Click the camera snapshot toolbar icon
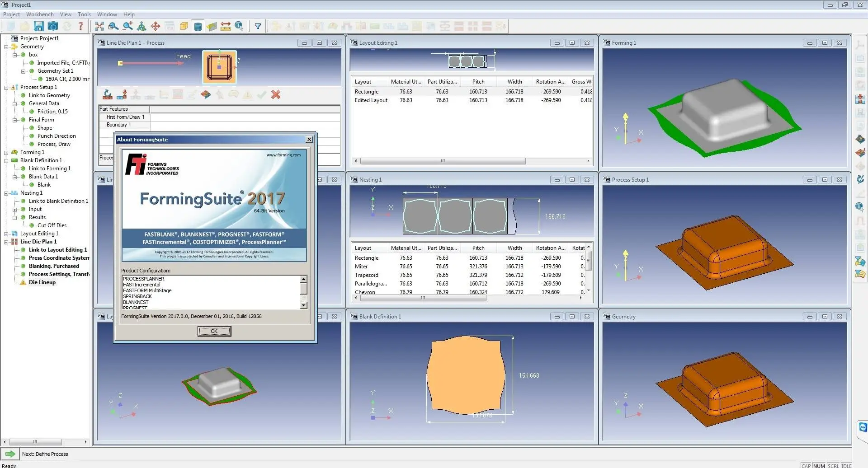 (53, 26)
